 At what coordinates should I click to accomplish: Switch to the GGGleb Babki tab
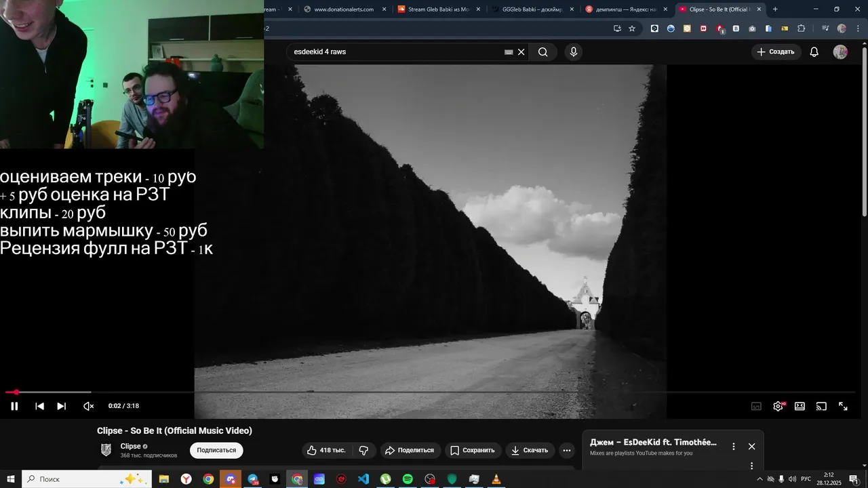tap(532, 9)
